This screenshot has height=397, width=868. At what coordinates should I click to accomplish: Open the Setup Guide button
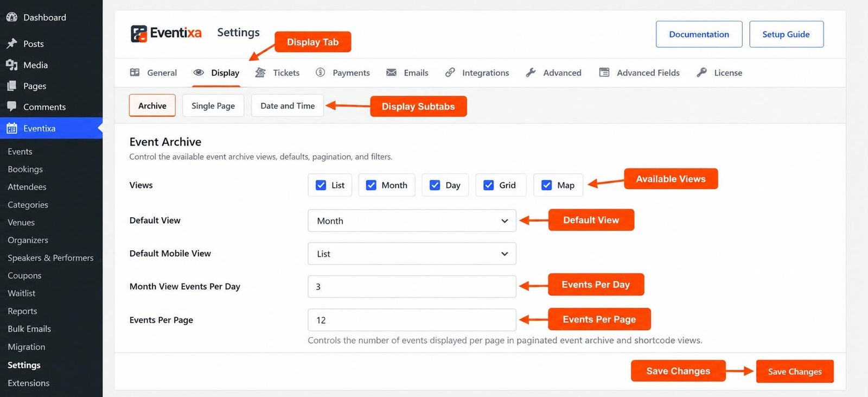(786, 34)
